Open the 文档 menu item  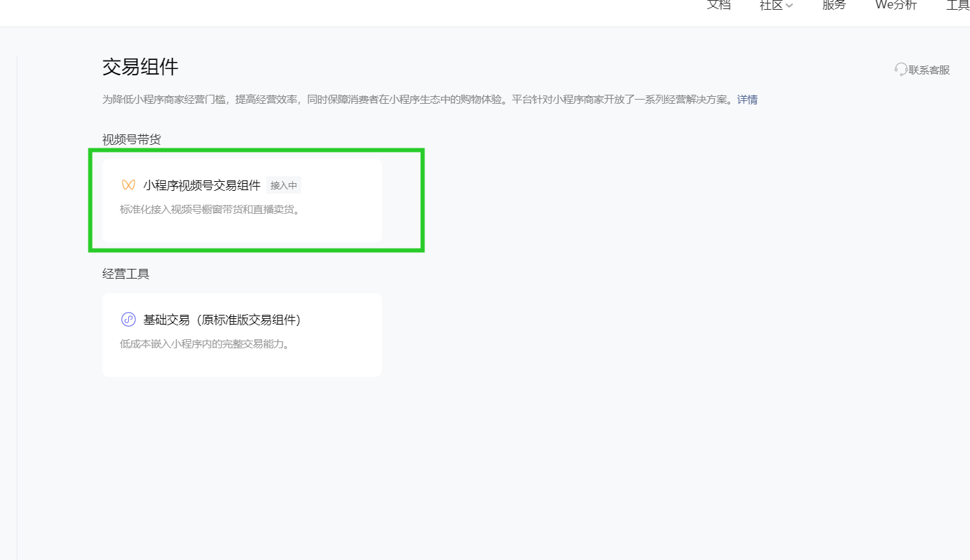[718, 5]
